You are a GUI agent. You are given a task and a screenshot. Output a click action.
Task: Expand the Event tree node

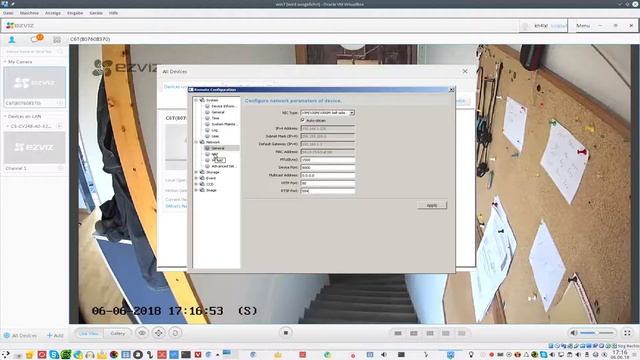click(196, 178)
